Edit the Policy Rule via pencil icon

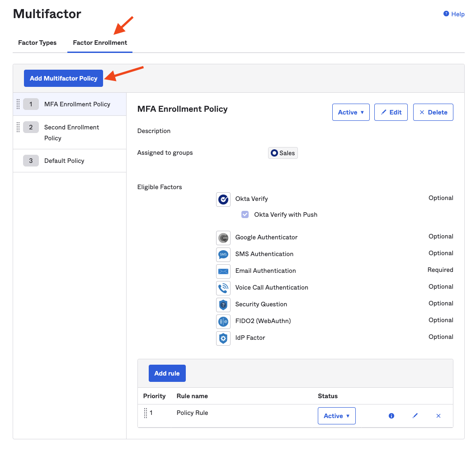[415, 415]
